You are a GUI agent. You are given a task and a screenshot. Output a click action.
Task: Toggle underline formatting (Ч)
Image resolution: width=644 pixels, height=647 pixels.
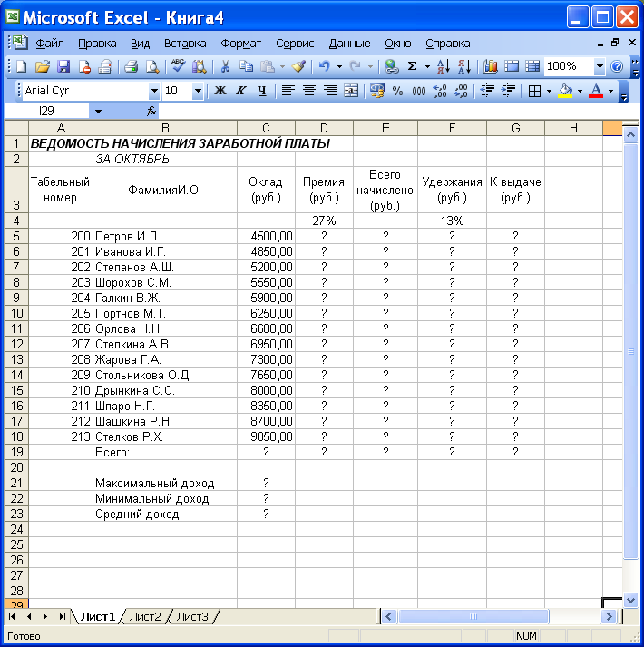pyautogui.click(x=262, y=91)
